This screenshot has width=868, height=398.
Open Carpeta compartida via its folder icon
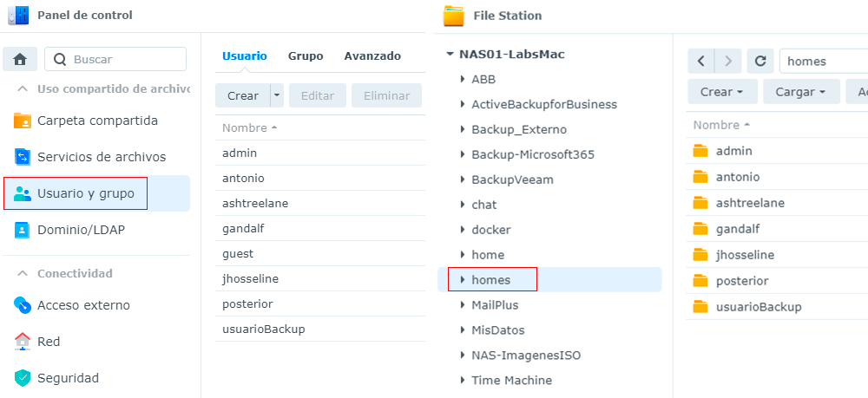coord(23,121)
